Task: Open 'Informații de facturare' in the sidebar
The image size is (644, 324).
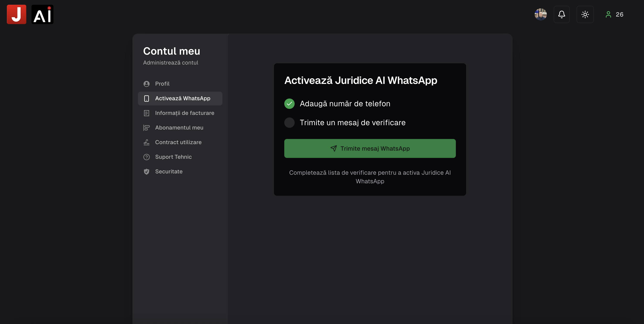Action: [x=184, y=113]
